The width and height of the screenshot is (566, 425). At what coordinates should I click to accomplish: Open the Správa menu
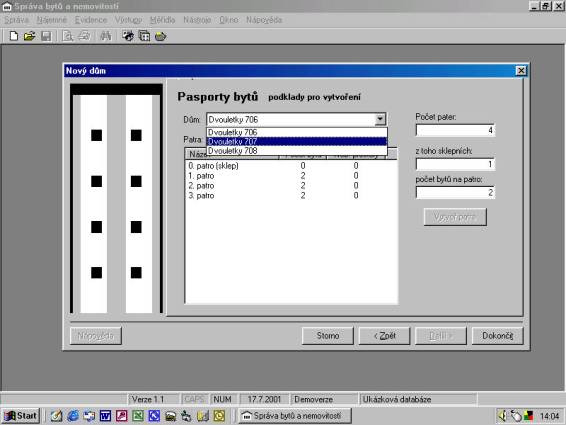tap(16, 20)
